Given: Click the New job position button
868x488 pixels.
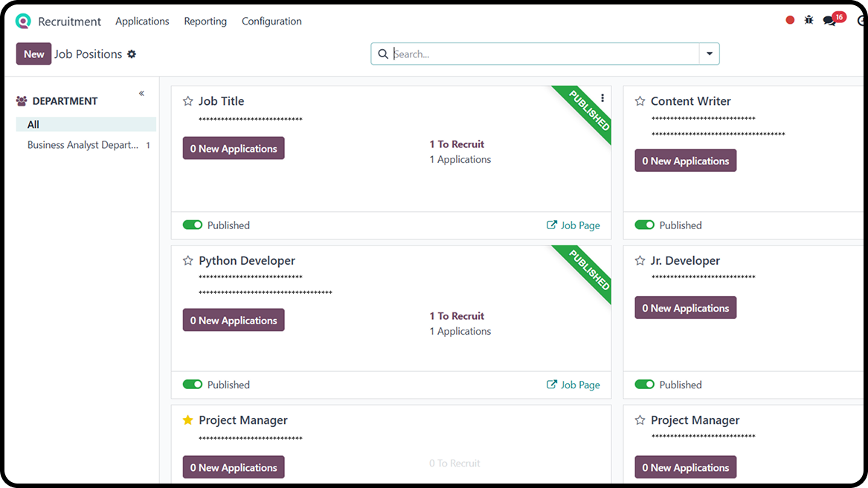Looking at the screenshot, I should (x=34, y=54).
